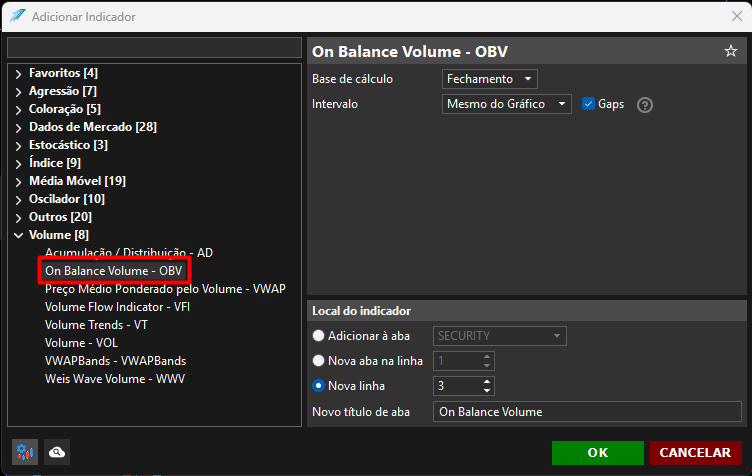The height and width of the screenshot is (476, 752).
Task: Expand the Outros [20] category
Action: coord(19,218)
